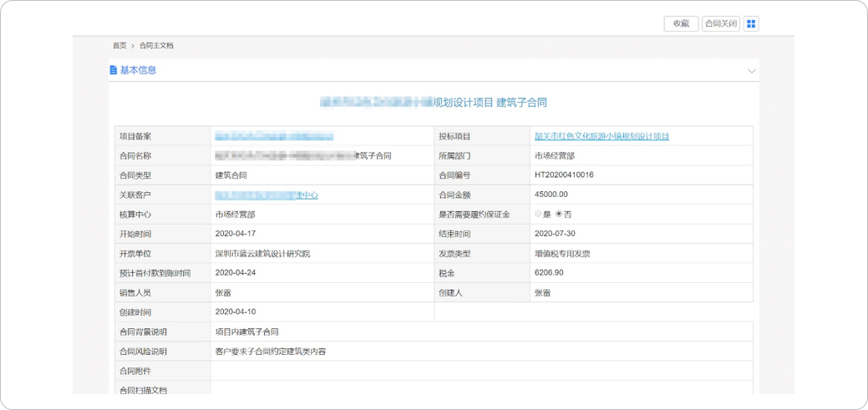Click the contract number HT20200410016
This screenshot has width=868, height=410.
(x=564, y=175)
